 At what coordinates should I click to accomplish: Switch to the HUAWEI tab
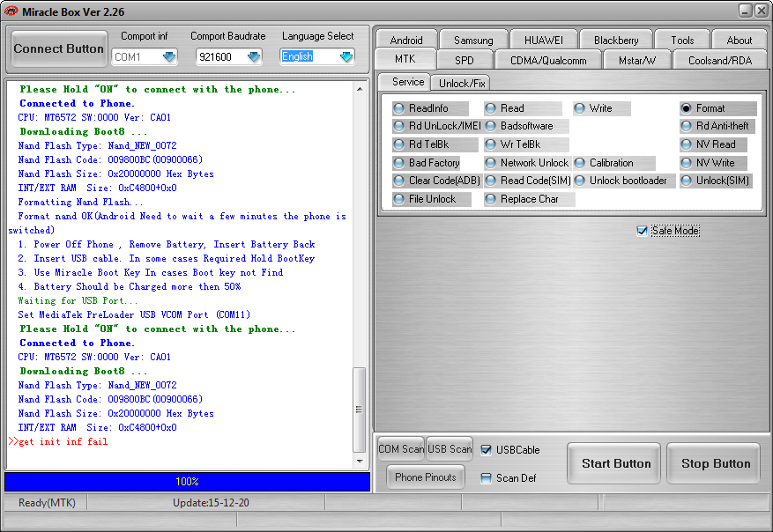click(x=543, y=40)
